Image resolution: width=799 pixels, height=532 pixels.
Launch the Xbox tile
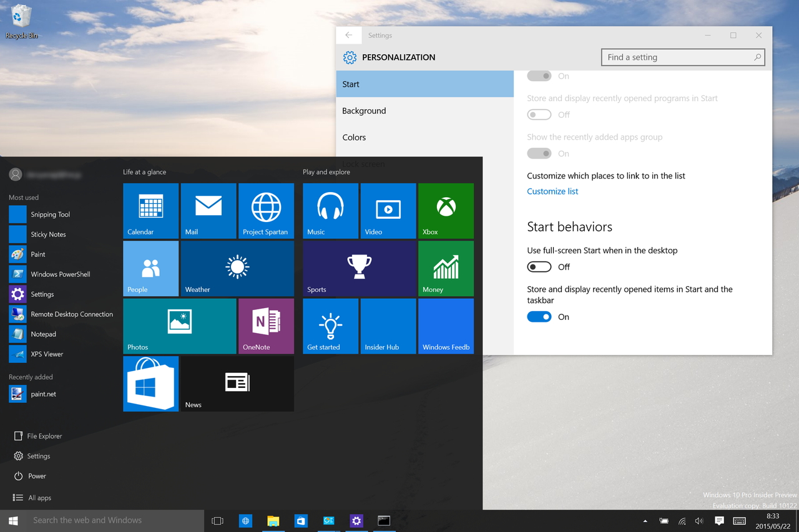click(446, 211)
